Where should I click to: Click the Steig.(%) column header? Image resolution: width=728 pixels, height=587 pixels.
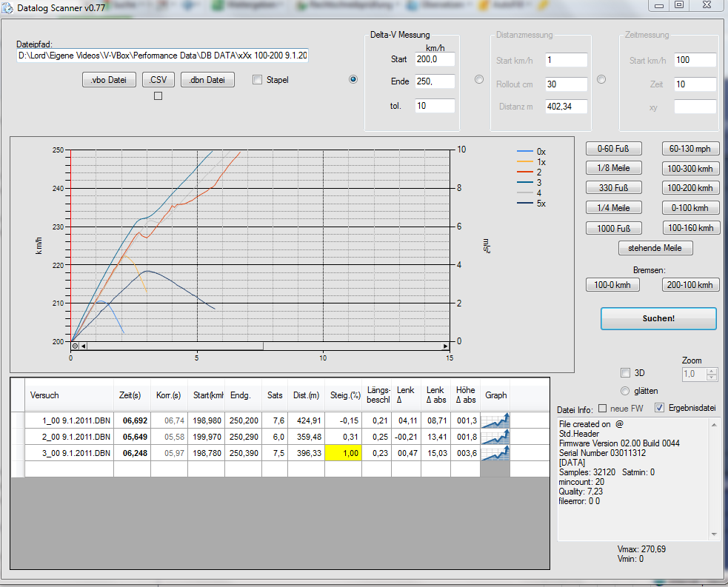point(344,395)
